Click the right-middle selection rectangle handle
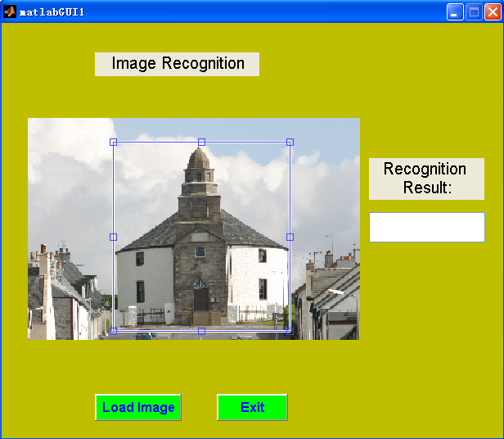This screenshot has height=439, width=504. click(x=290, y=237)
